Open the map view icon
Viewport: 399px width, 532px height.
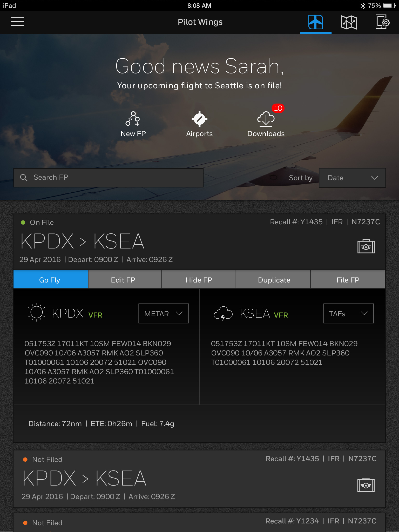point(349,22)
